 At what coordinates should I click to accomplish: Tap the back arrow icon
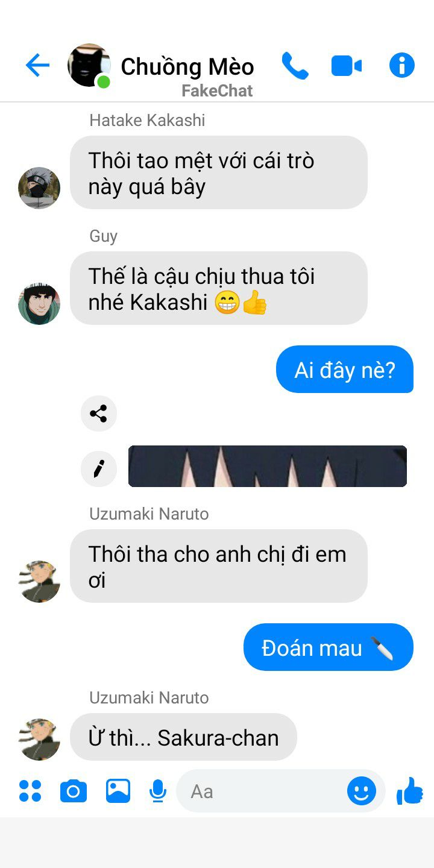pos(37,65)
